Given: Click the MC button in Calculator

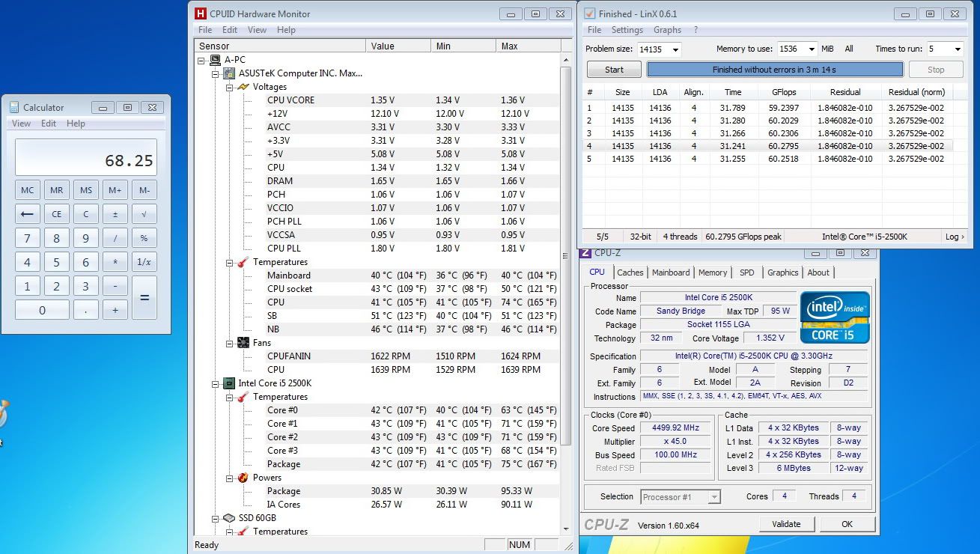Looking at the screenshot, I should [x=28, y=190].
